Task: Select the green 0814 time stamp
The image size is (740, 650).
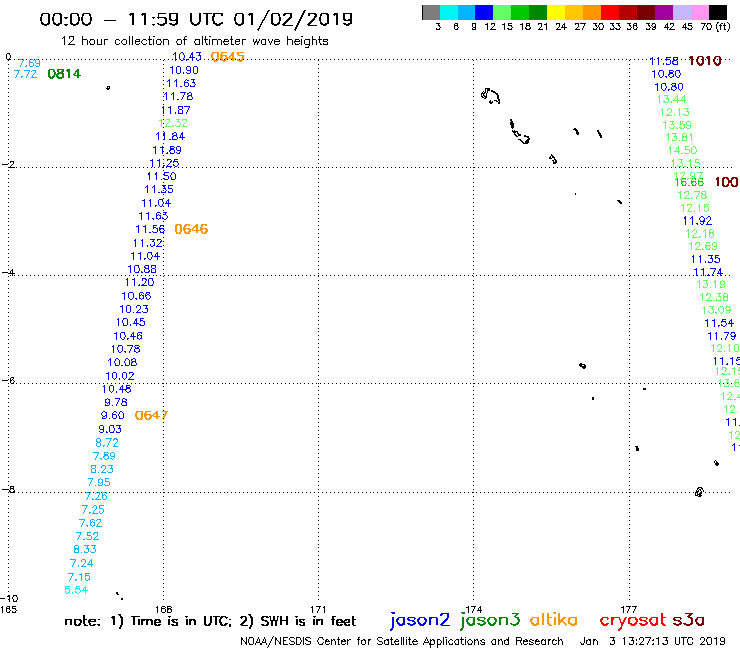Action: pos(64,74)
